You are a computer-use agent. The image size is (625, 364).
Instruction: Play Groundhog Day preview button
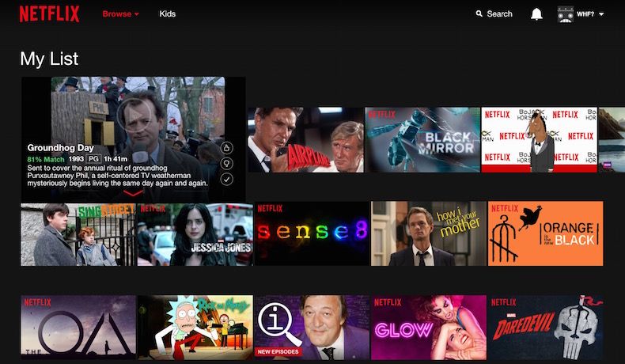coord(134,116)
